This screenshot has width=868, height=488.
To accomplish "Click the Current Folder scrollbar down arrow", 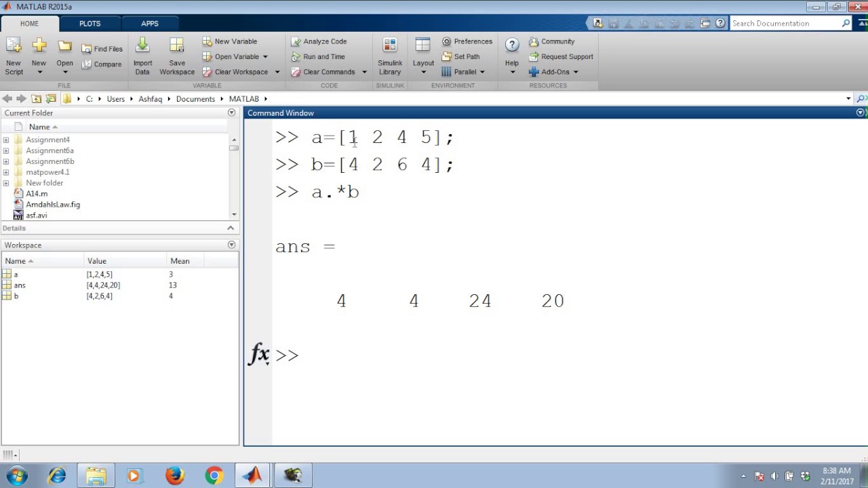I will point(234,214).
